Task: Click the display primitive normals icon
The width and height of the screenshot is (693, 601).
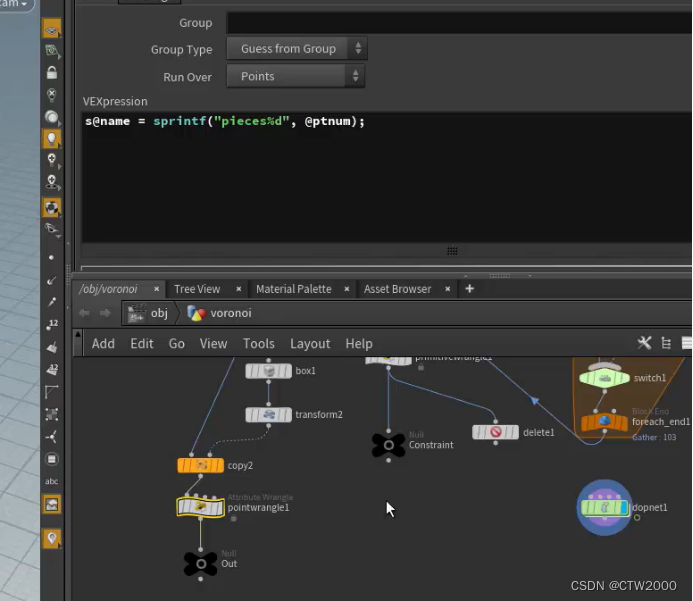Action: 51,347
